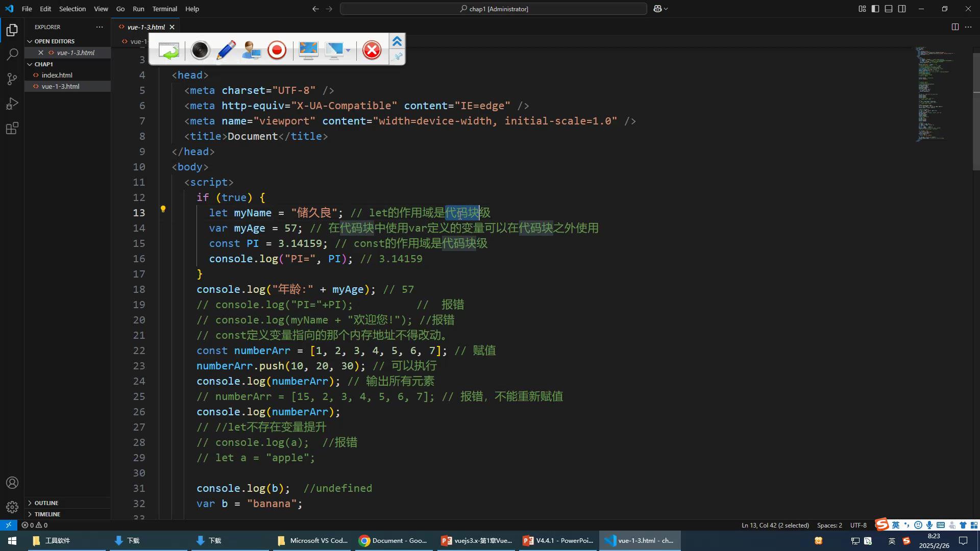The height and width of the screenshot is (551, 980).
Task: Click Spaces: 2 in status bar
Action: pos(829,525)
